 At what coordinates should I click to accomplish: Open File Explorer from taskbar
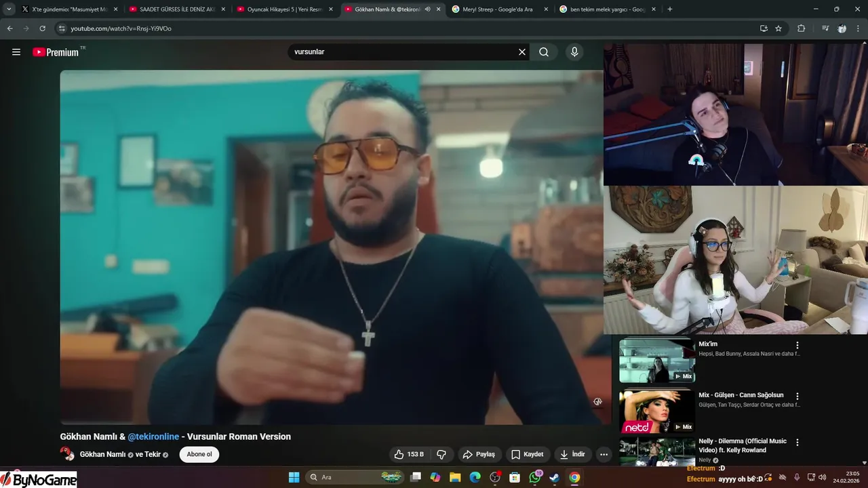coord(455,477)
